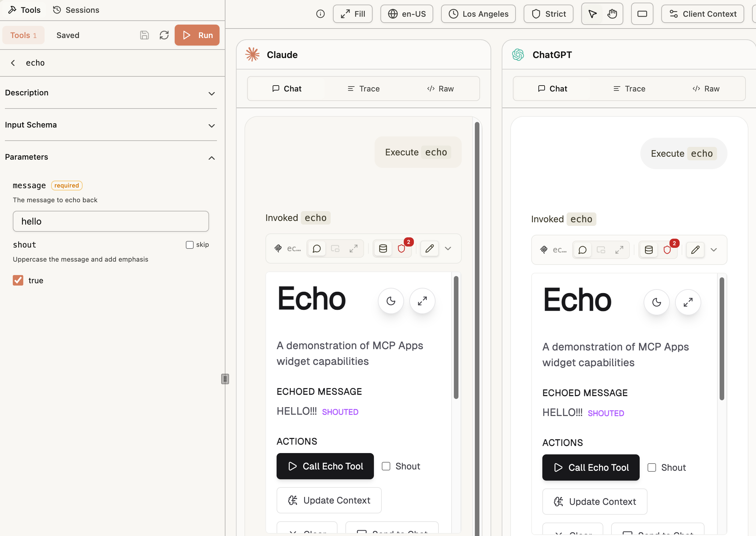Click the info circle icon in top toolbar

320,14
